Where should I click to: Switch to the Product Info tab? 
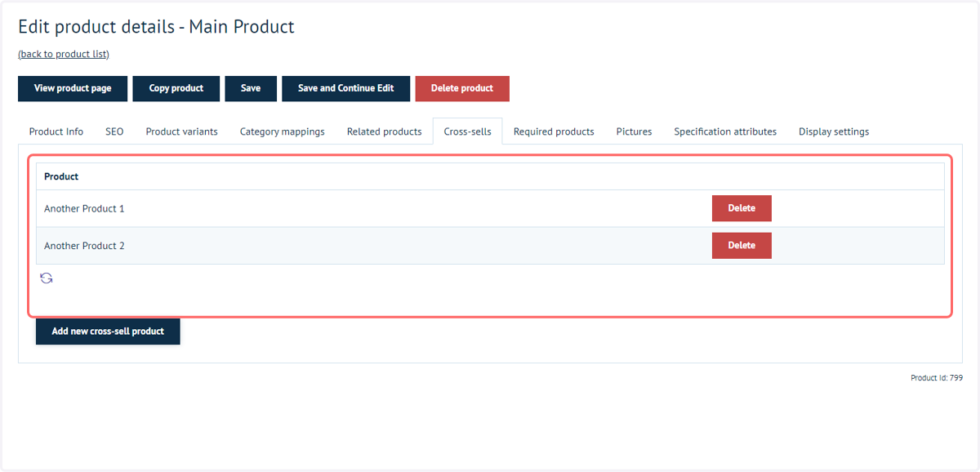pos(56,131)
